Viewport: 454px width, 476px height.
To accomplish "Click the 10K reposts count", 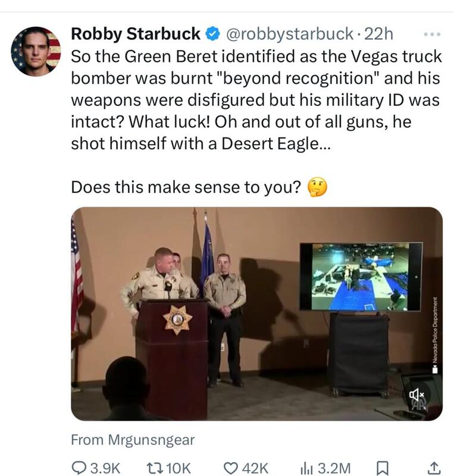I will 179,468.
